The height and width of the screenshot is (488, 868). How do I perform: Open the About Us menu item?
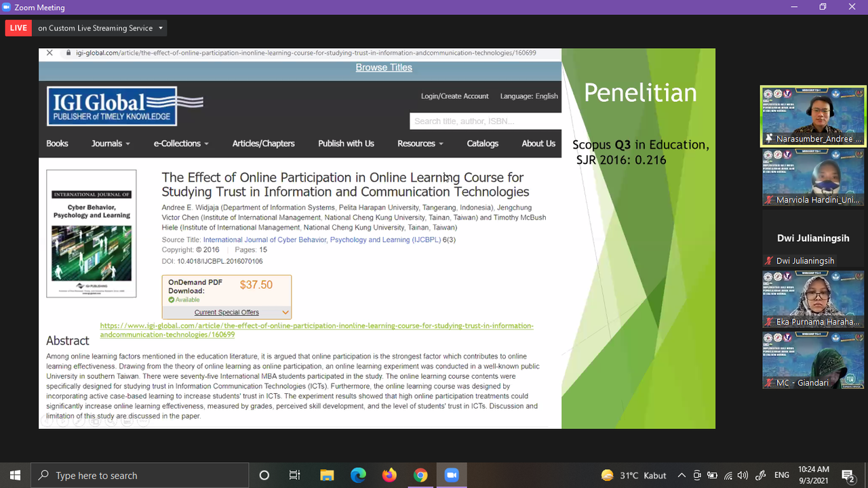pos(538,144)
